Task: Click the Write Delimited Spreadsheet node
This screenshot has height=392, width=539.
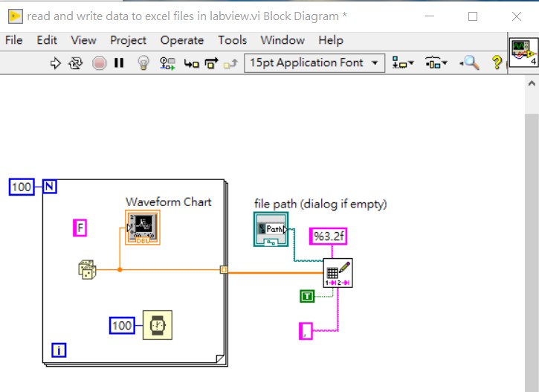Action: pos(338,273)
